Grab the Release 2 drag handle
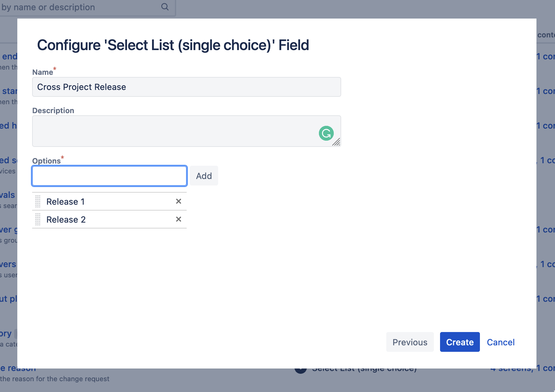Screen dimensions: 555x392 click(38, 219)
